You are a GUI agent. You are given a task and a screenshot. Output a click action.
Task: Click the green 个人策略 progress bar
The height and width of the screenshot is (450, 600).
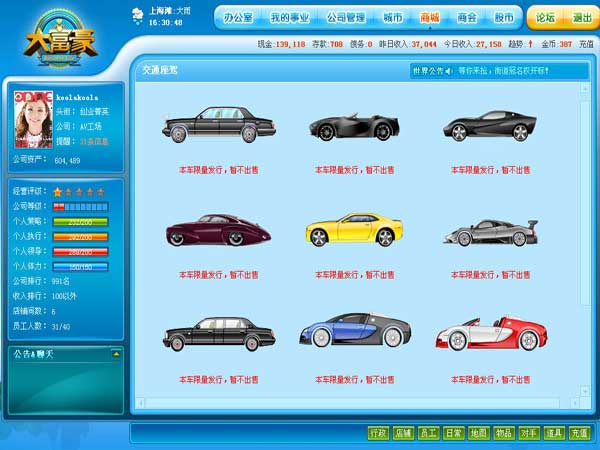(81, 222)
